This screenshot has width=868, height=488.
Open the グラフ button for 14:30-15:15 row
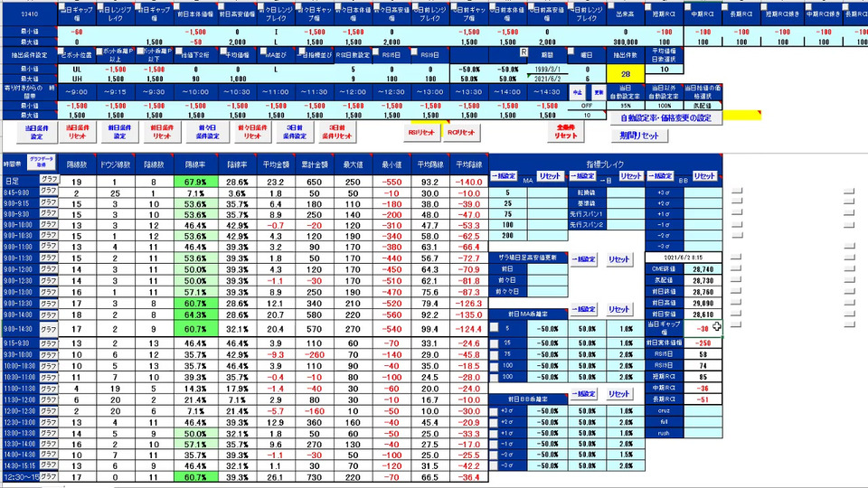[49, 465]
